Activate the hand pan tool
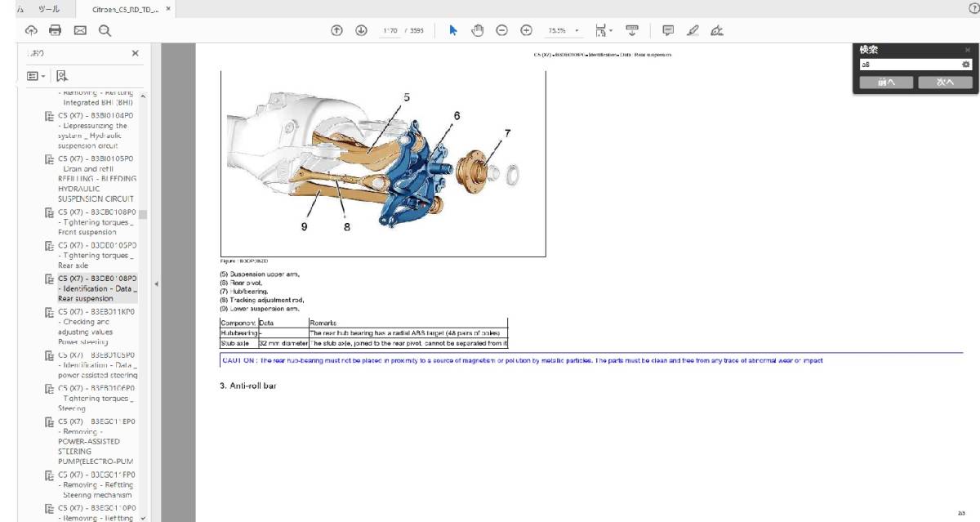 point(479,30)
